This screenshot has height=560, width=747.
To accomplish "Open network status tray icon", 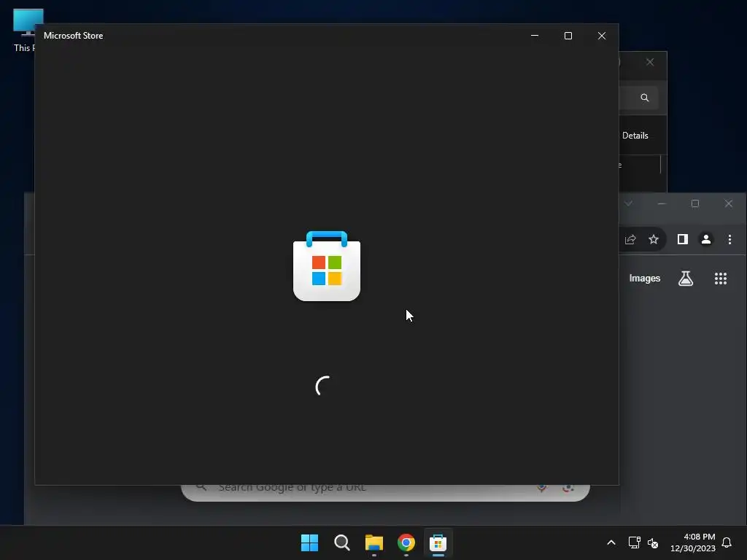I will 634,542.
